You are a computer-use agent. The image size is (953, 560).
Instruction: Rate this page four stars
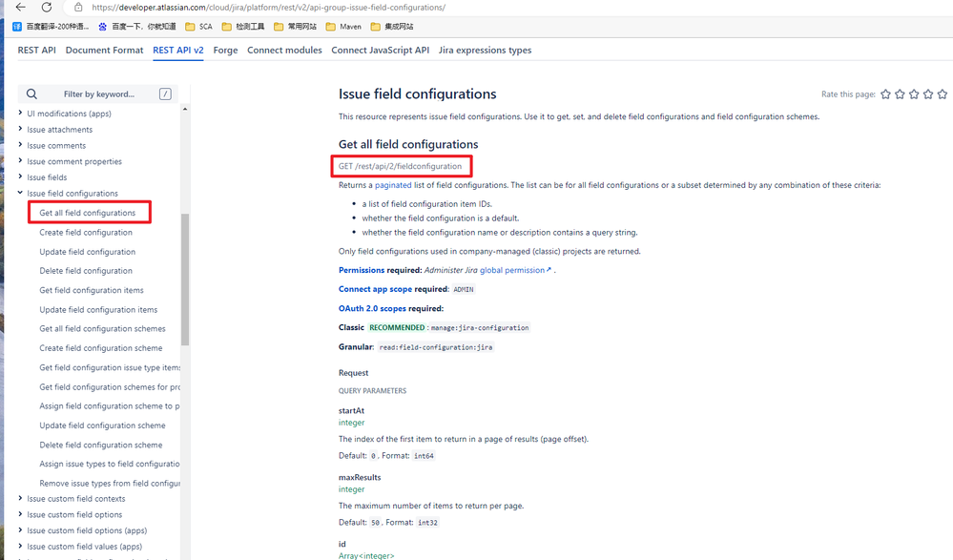(928, 94)
